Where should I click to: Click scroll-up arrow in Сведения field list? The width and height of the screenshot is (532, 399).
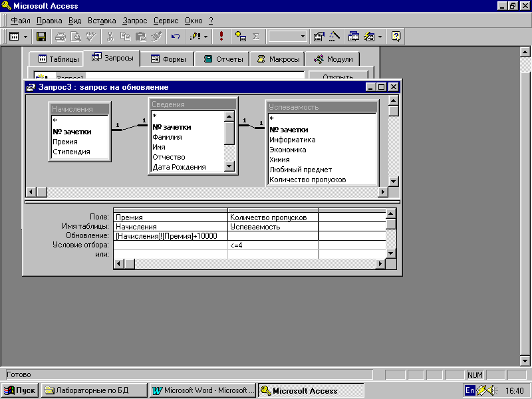pos(229,117)
